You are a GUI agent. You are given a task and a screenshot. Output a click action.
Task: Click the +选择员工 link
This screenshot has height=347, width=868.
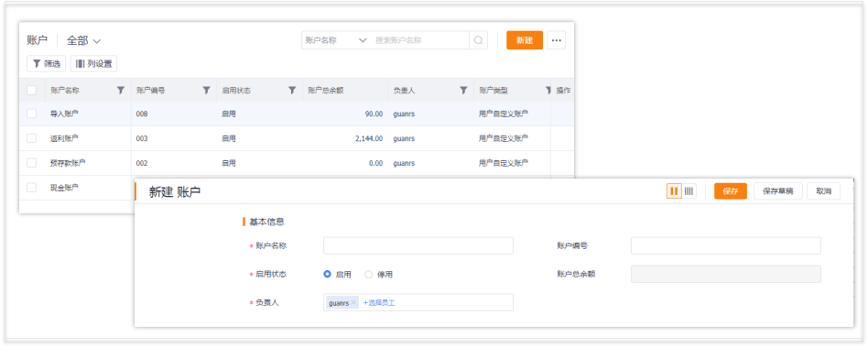(x=379, y=303)
